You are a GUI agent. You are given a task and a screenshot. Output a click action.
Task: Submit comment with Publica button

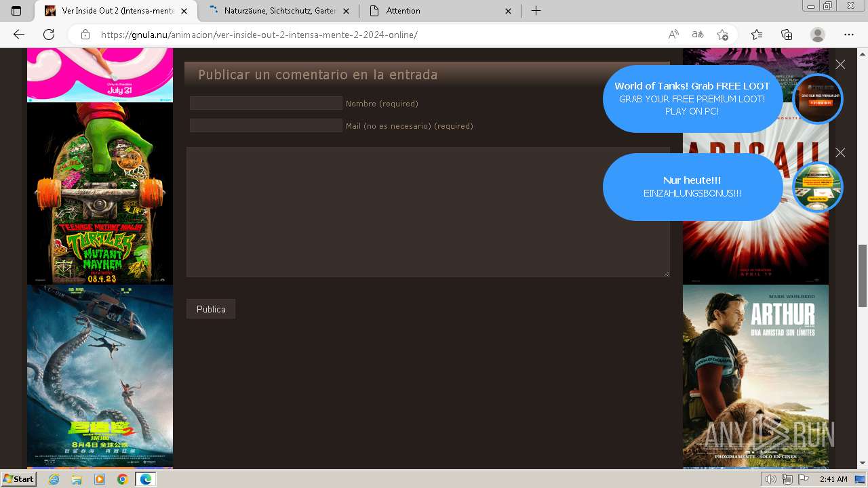coord(211,309)
